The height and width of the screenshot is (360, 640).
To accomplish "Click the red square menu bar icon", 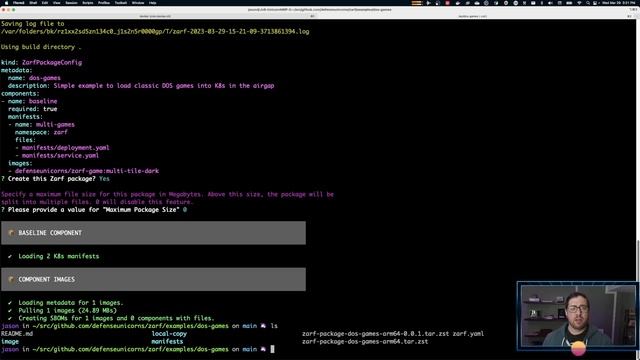I will point(447,3).
